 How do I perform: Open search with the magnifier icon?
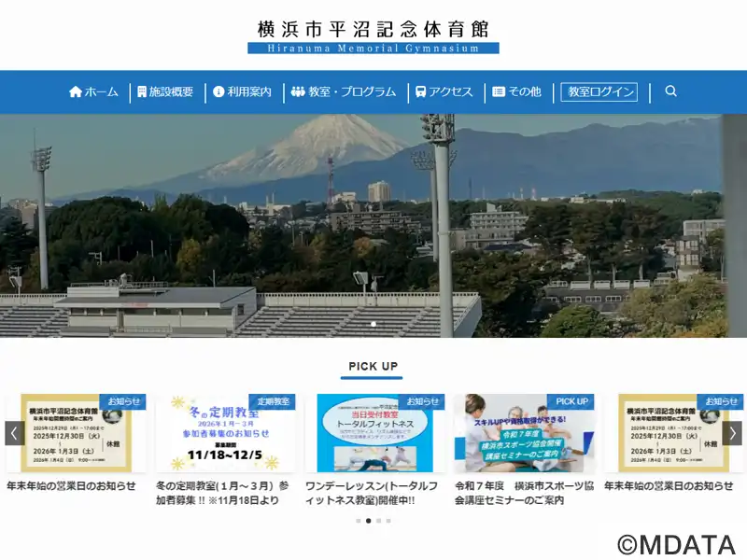(670, 91)
